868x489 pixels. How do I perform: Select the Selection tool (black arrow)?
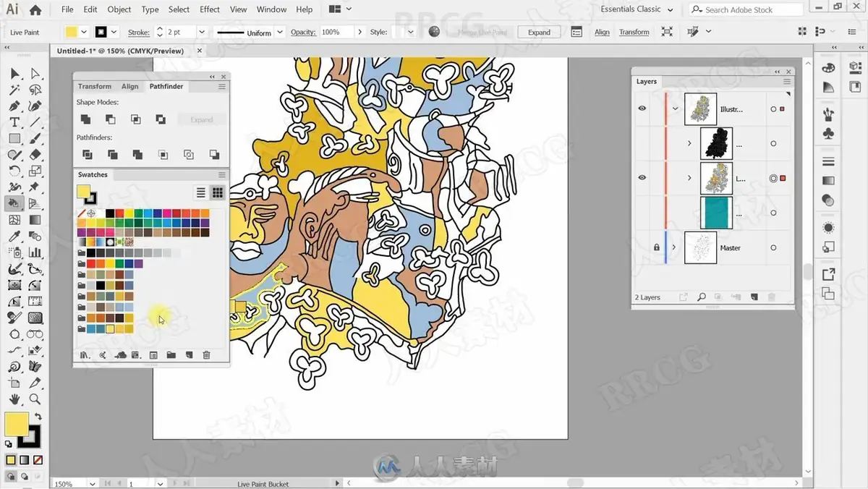click(x=14, y=73)
